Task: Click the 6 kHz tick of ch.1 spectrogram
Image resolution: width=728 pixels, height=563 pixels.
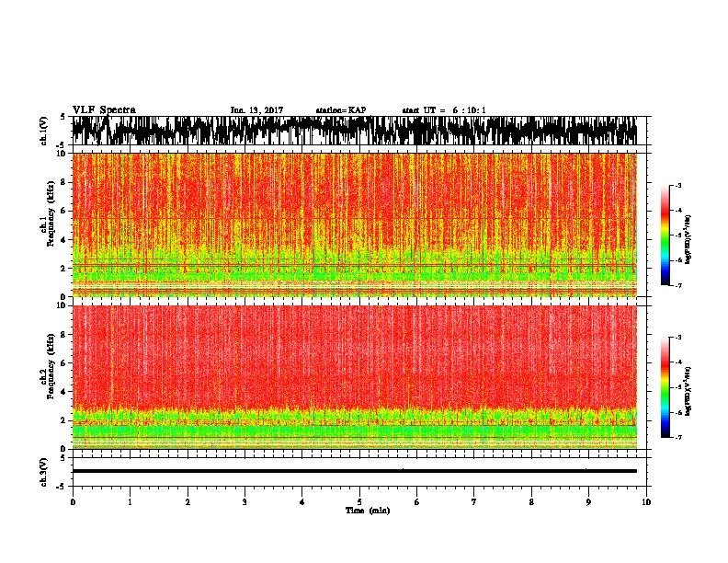Action: point(63,212)
